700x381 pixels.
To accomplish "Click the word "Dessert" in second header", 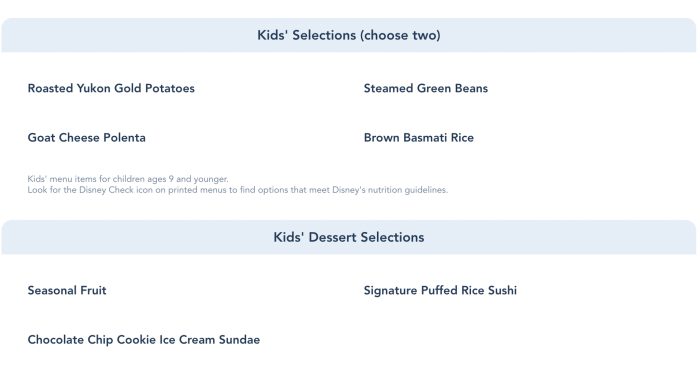I will click(333, 237).
